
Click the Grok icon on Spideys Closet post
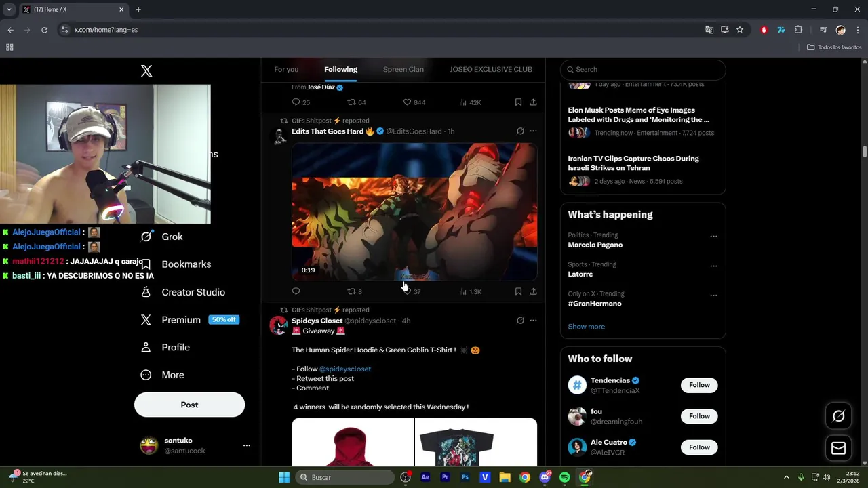pos(520,320)
